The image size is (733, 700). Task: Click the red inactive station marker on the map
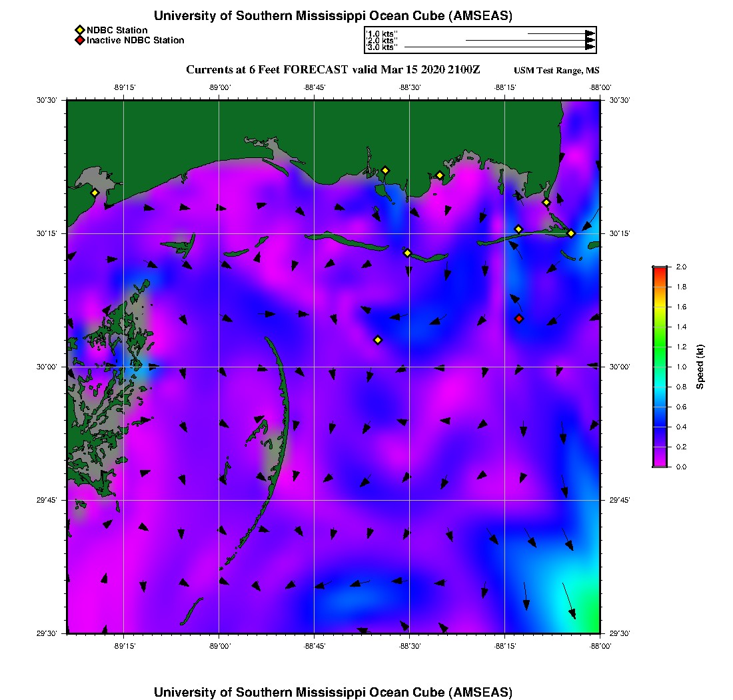click(519, 319)
